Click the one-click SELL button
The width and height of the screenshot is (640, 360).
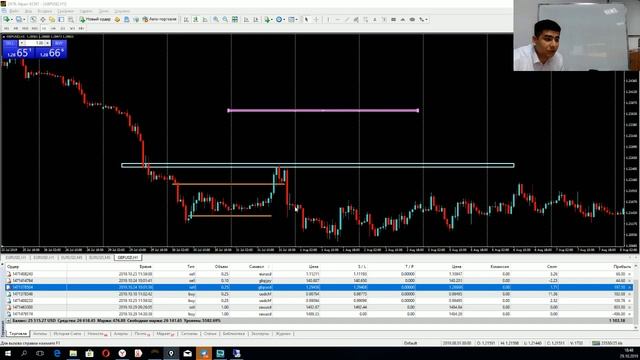(10, 43)
